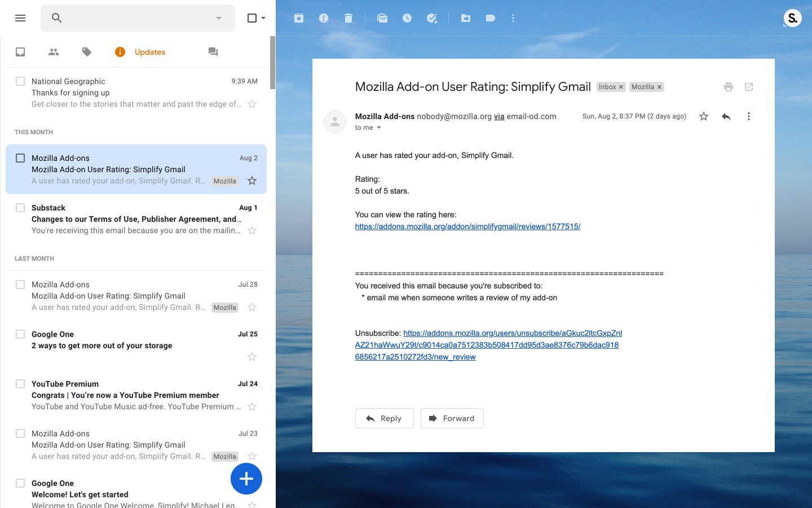Click the Unsubscribe link
Image resolution: width=812 pixels, height=508 pixels.
coord(488,345)
